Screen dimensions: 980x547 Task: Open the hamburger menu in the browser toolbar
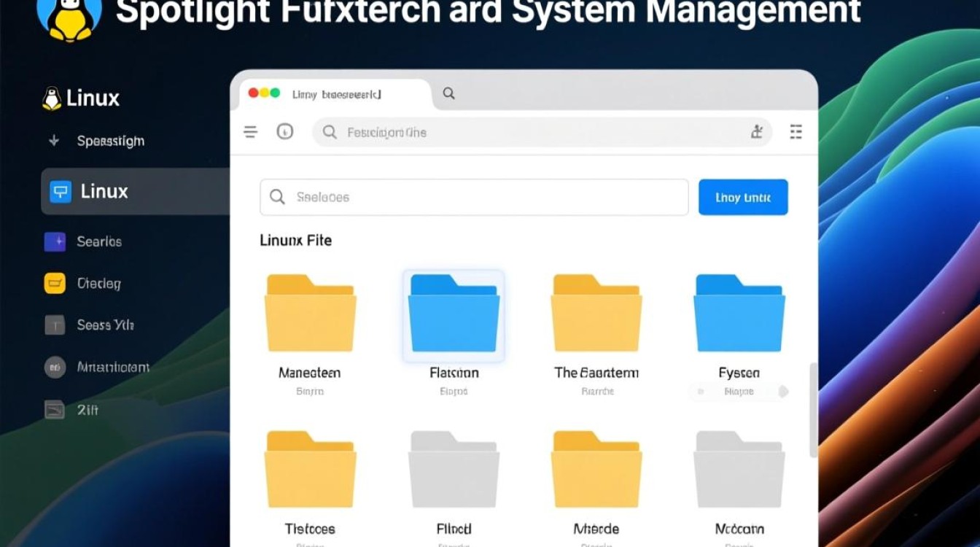click(x=250, y=132)
